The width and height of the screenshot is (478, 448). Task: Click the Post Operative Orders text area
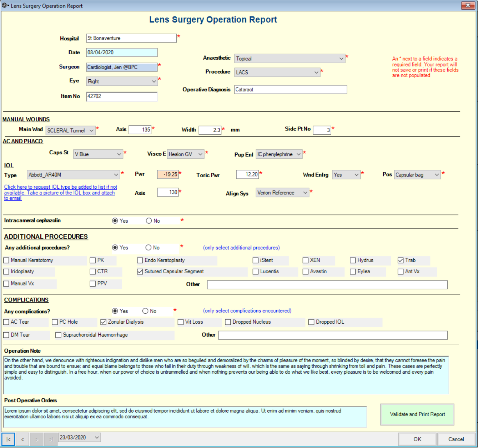[185, 417]
